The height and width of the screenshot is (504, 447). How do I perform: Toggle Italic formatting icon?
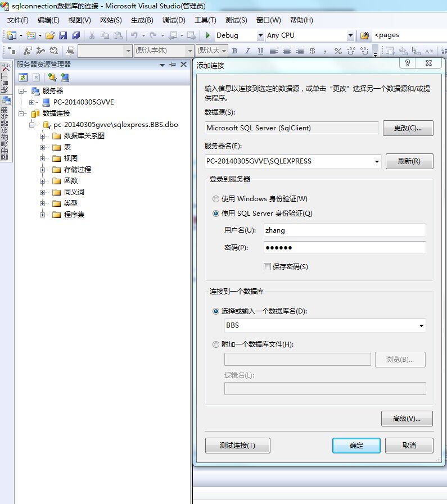click(x=247, y=51)
